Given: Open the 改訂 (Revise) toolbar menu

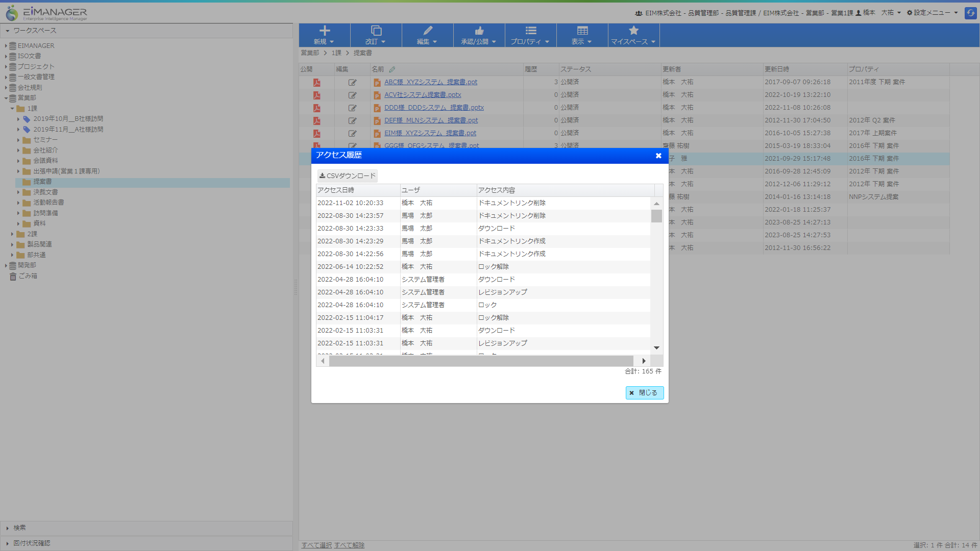Looking at the screenshot, I should point(376,35).
